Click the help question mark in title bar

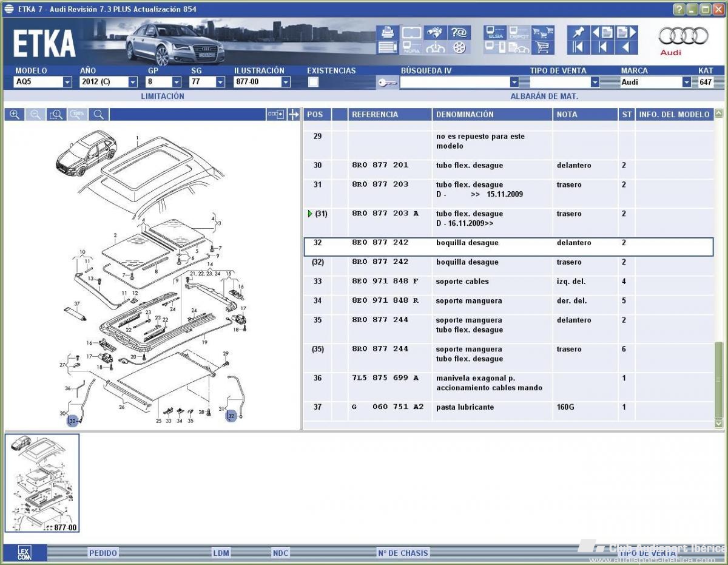pos(679,9)
